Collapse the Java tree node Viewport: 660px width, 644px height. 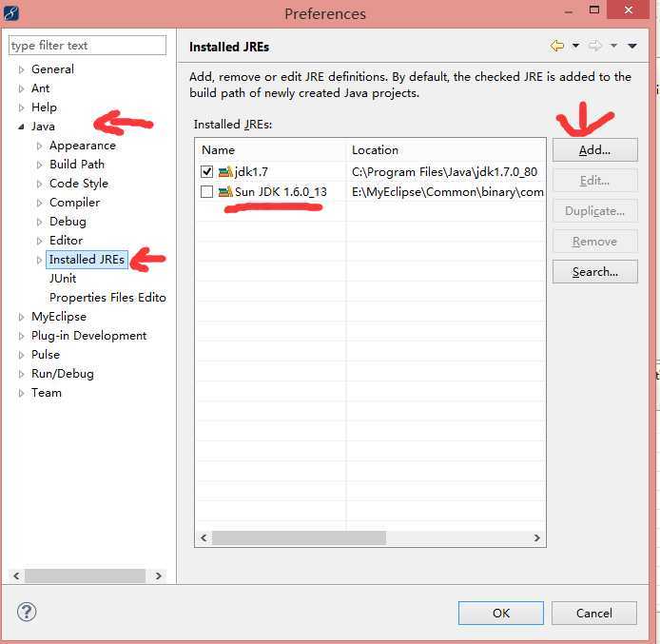22,127
